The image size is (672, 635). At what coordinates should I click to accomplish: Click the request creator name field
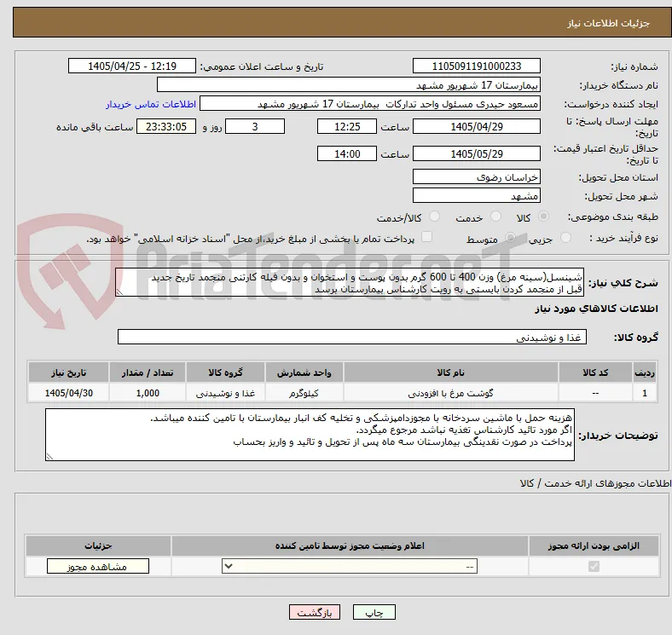(370, 104)
